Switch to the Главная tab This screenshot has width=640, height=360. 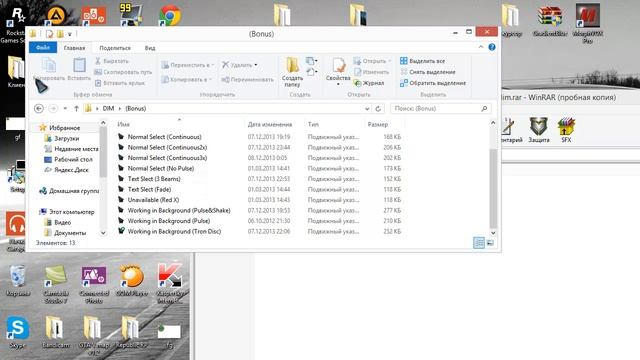click(x=74, y=48)
